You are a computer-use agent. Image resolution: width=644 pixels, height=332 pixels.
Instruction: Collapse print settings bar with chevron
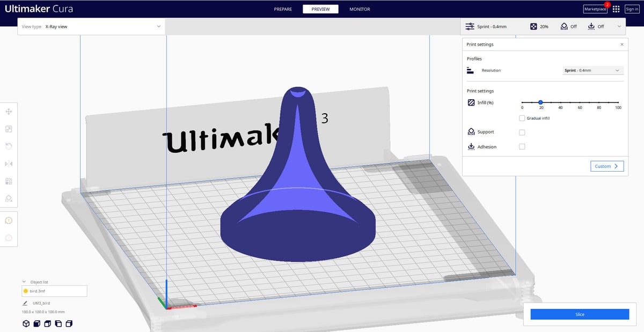point(619,26)
